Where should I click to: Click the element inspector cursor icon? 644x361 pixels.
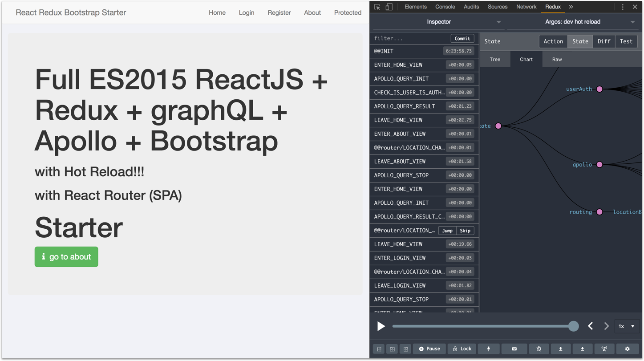[x=377, y=7]
